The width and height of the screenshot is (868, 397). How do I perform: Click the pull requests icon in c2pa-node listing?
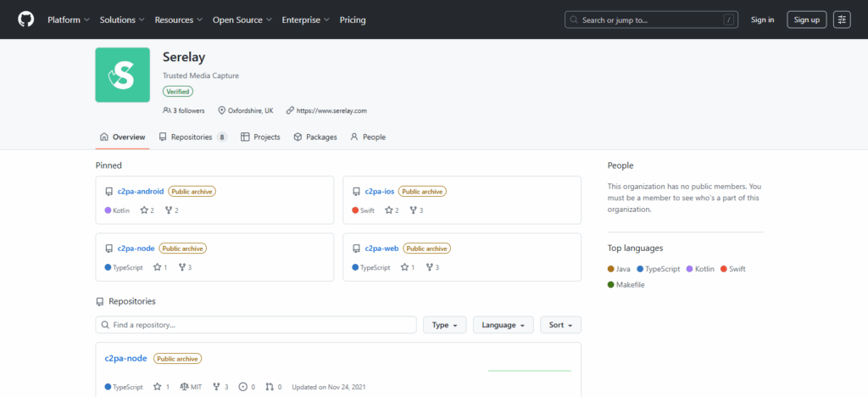270,387
